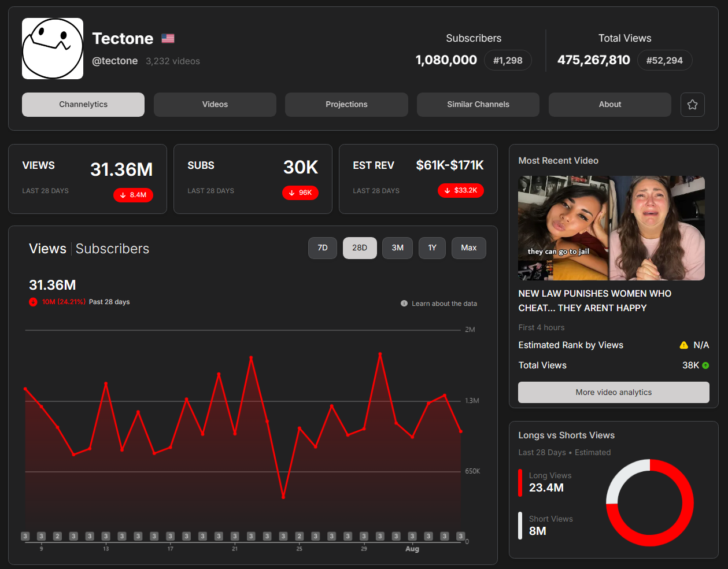This screenshot has height=569, width=728.
Task: Open the About tab
Action: [x=610, y=105]
